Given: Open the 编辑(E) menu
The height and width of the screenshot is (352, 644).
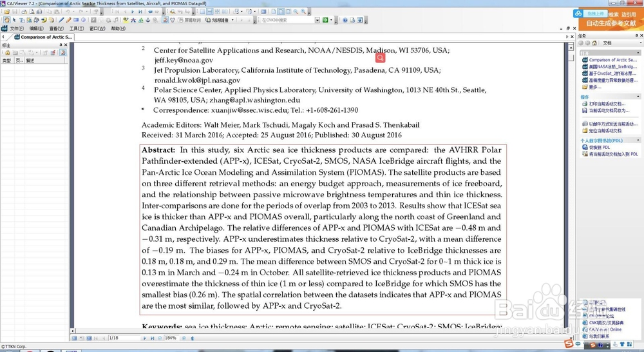Looking at the screenshot, I should 36,28.
